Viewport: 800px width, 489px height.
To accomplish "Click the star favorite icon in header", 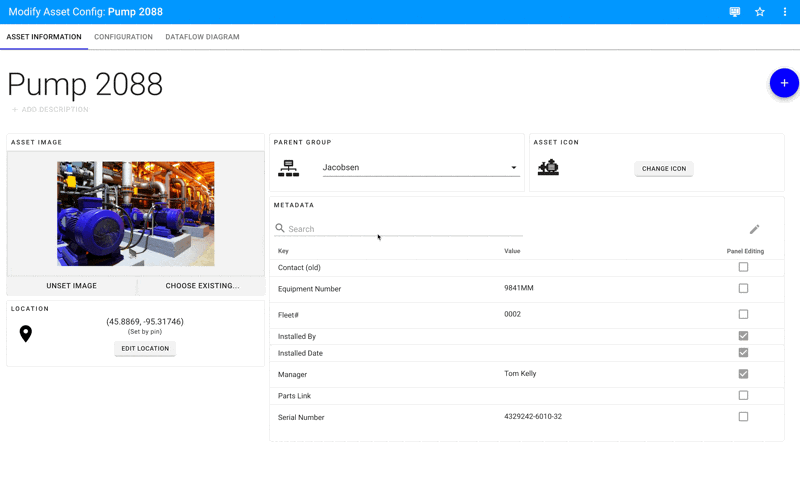I will (x=760, y=12).
